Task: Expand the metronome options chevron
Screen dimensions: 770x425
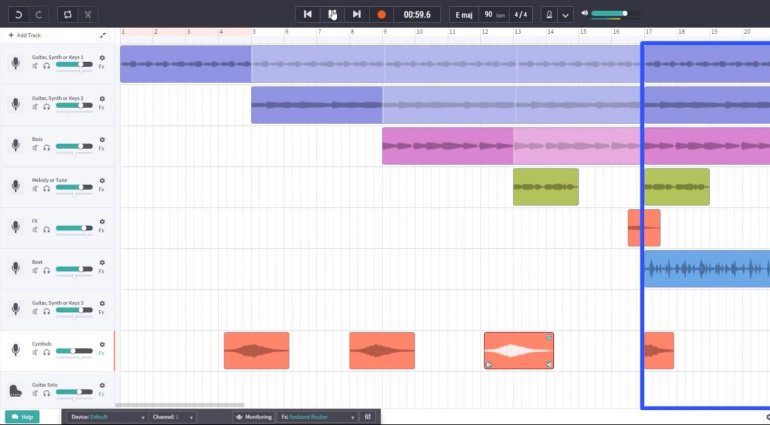Action: tap(565, 15)
